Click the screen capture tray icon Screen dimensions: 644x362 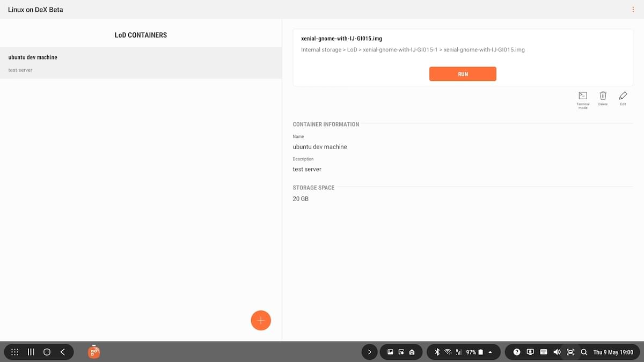click(401, 352)
